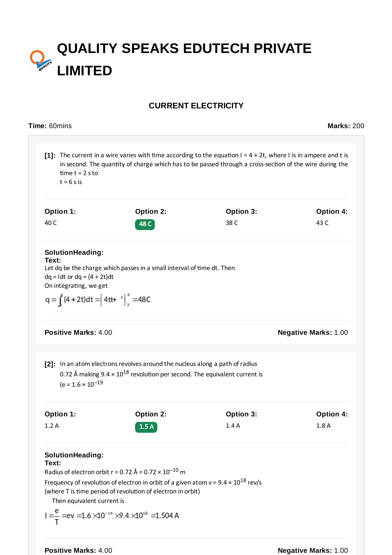The image size is (392, 555).
Task: Click the I = e/T formula image
Action: tap(112, 517)
